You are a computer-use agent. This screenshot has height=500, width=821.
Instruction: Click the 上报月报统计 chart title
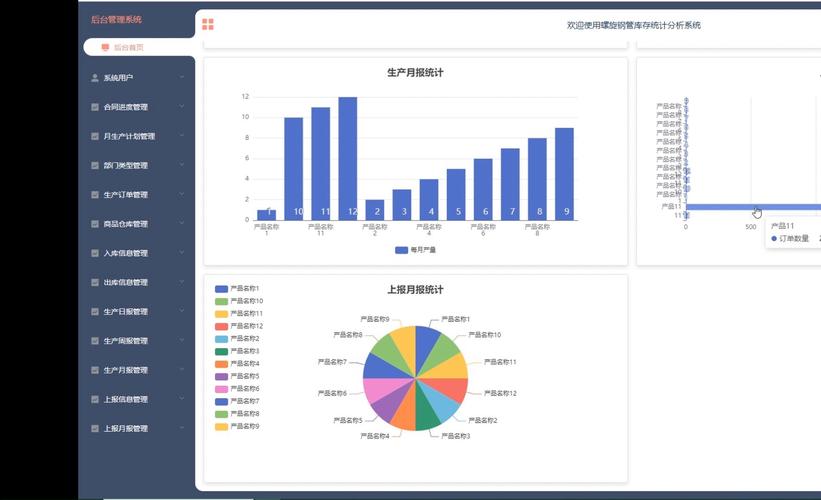[415, 290]
